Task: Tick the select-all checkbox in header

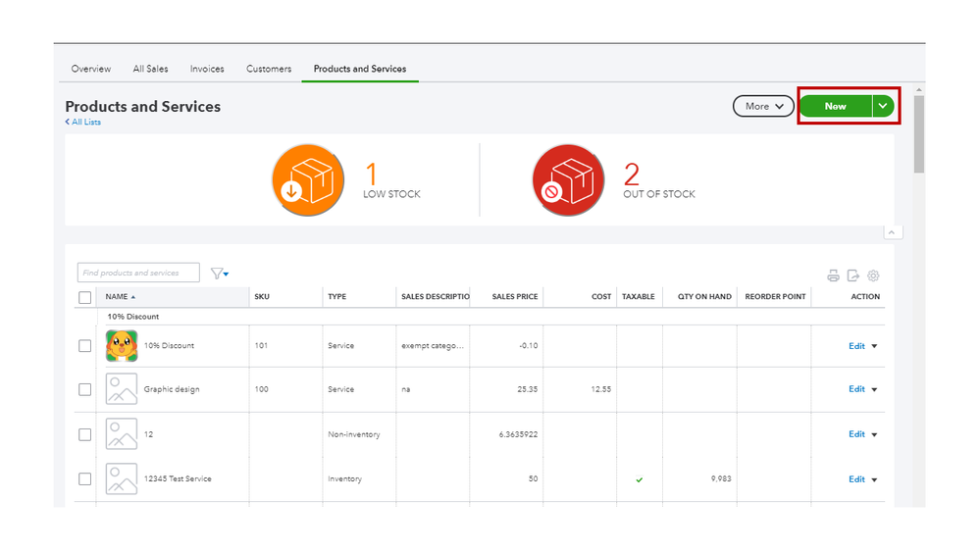Action: click(85, 297)
